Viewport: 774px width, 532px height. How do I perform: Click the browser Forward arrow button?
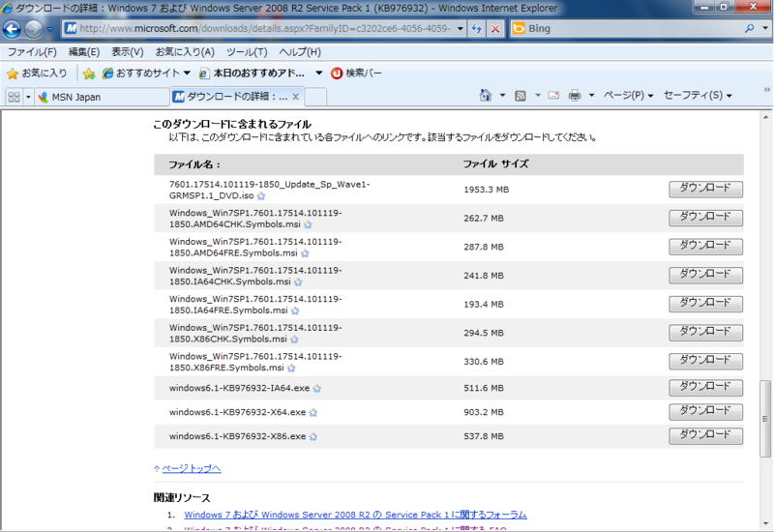point(33,29)
